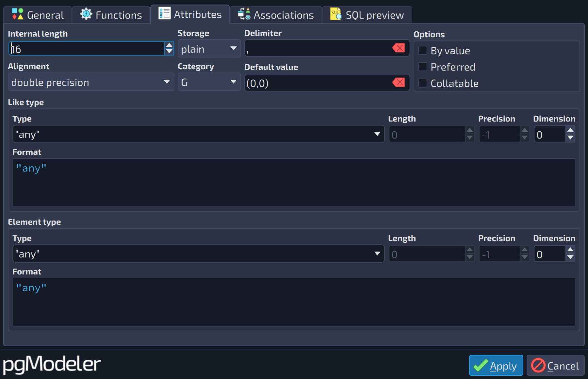
Task: Decrease Like type Dimension value
Action: click(x=570, y=138)
